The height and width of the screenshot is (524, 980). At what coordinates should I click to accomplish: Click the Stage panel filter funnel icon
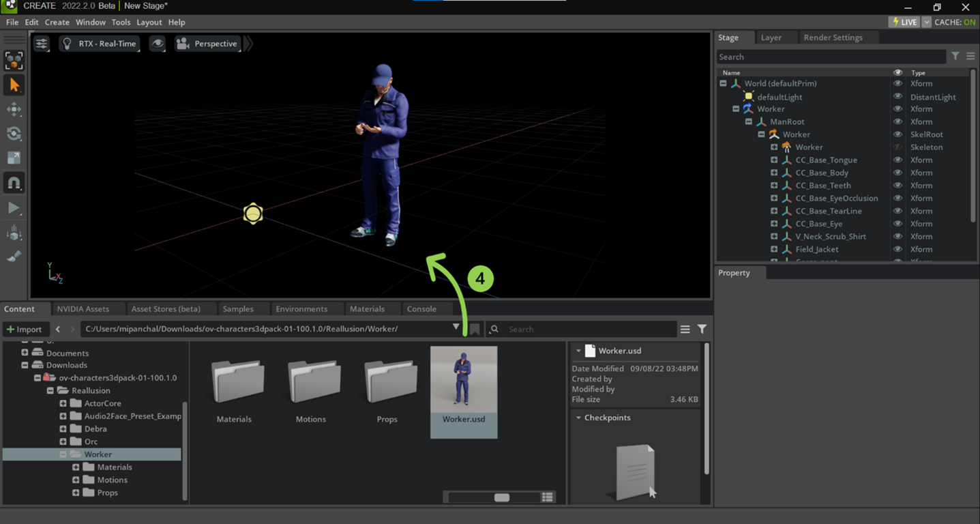pos(955,57)
